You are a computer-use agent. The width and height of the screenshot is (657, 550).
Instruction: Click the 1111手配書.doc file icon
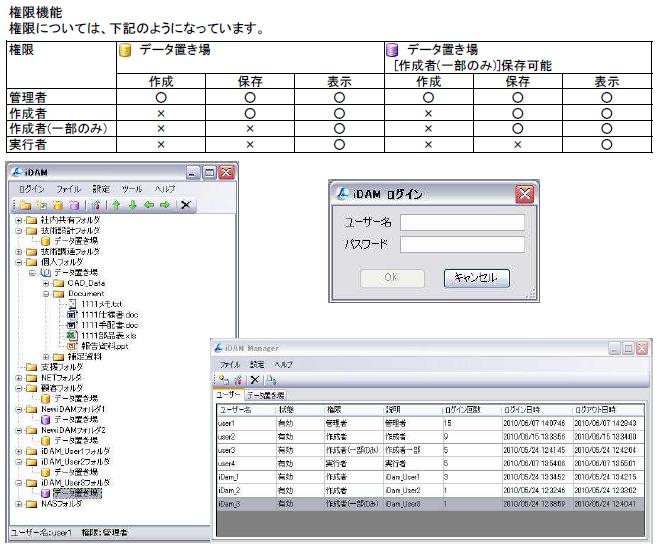click(x=72, y=325)
